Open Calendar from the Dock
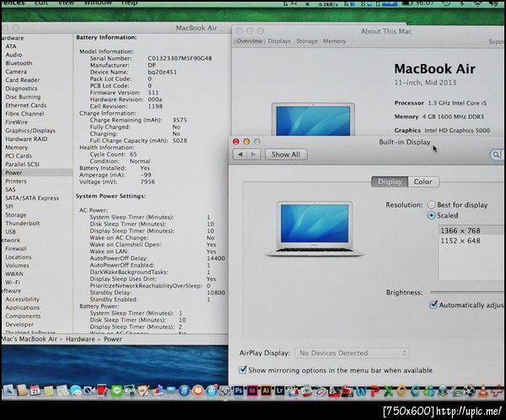506x420 pixels. tap(35, 390)
